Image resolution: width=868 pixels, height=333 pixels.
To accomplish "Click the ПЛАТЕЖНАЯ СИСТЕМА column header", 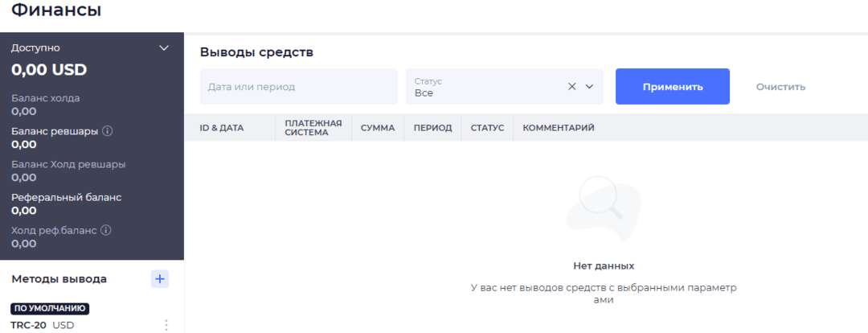I will click(x=313, y=128).
